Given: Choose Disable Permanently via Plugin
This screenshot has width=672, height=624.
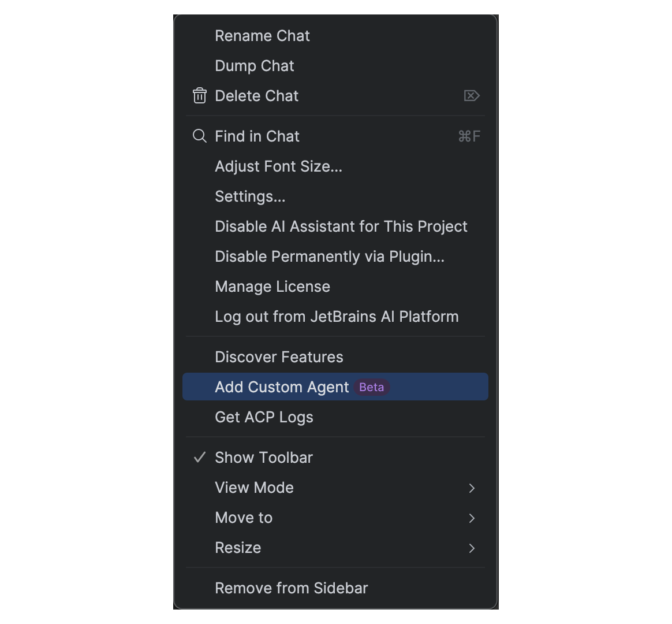Looking at the screenshot, I should [x=329, y=257].
